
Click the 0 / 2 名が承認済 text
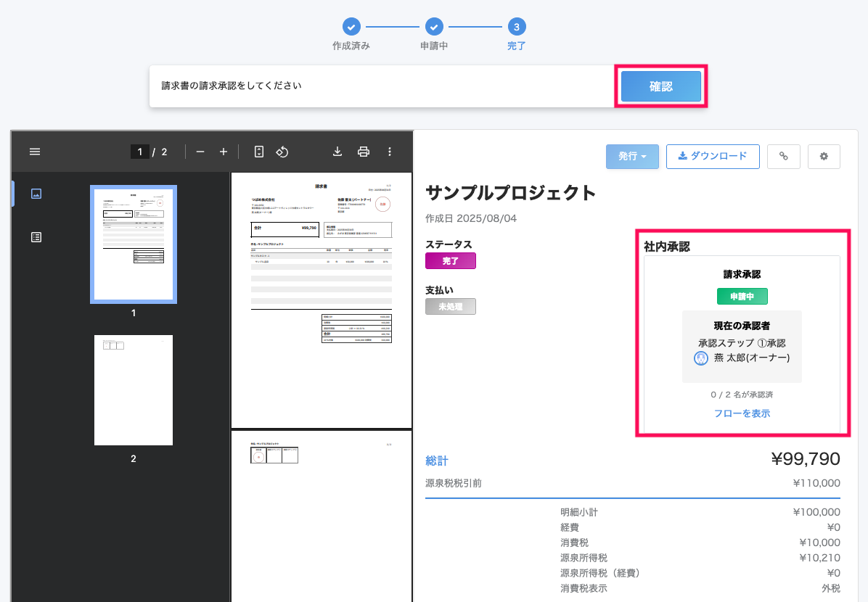(742, 395)
